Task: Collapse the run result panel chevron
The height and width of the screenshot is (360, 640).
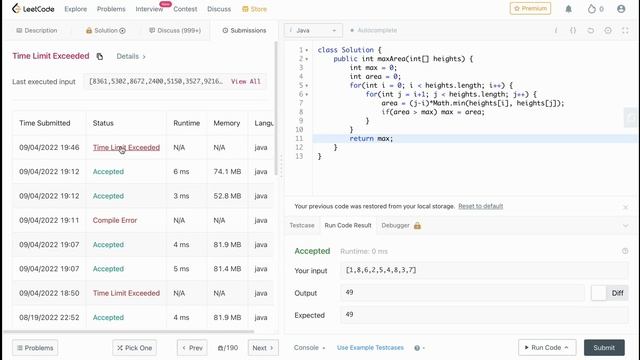Action: [x=625, y=226]
